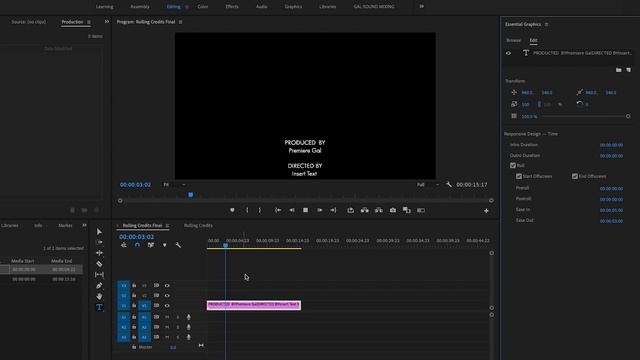Step forward one frame

coord(320,210)
